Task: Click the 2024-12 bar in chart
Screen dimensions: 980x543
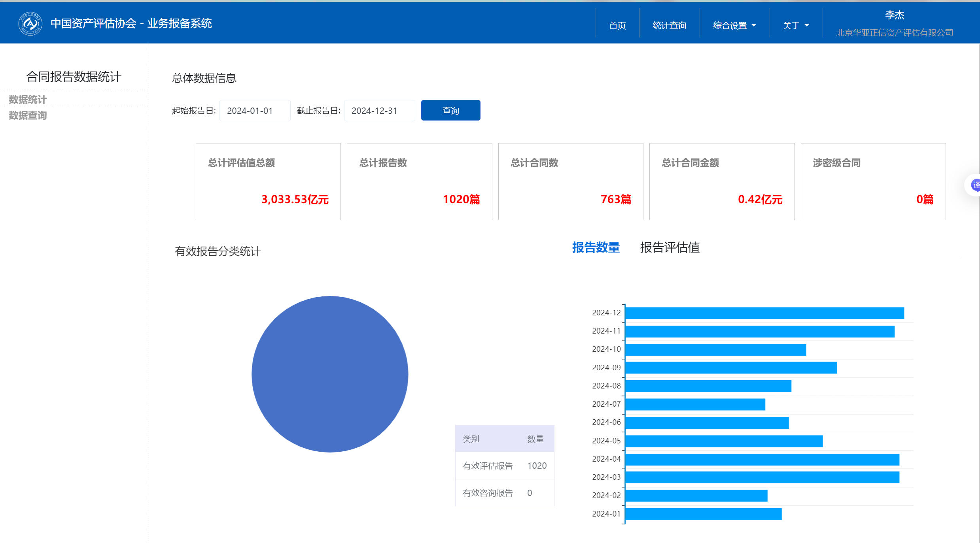Action: (764, 313)
